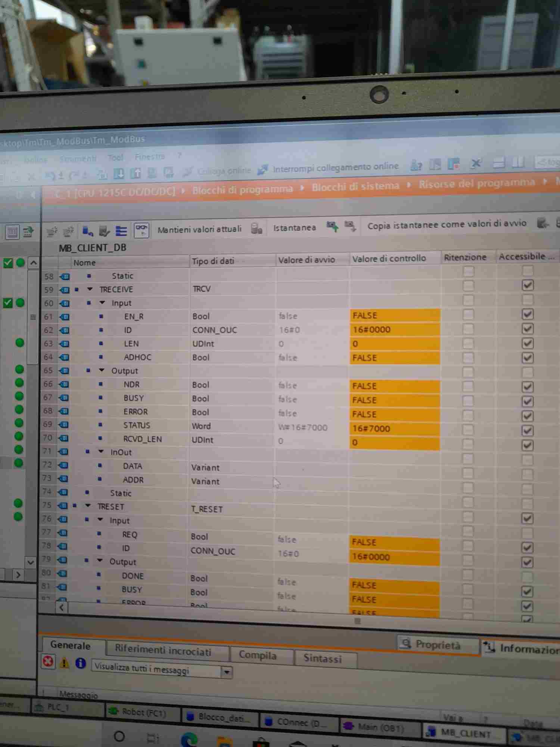560x747 pixels.
Task: Open the Tool menu
Action: tap(115, 158)
